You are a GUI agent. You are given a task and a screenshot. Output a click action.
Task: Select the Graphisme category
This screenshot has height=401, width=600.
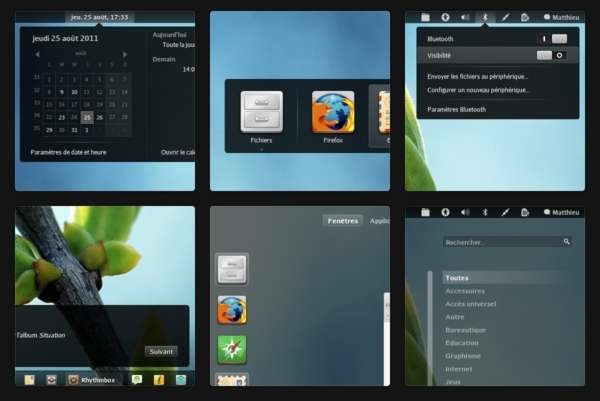pyautogui.click(x=463, y=356)
